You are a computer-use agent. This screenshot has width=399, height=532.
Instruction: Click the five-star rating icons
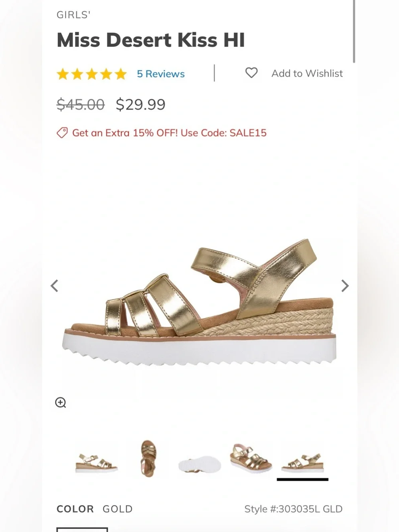[x=92, y=74]
